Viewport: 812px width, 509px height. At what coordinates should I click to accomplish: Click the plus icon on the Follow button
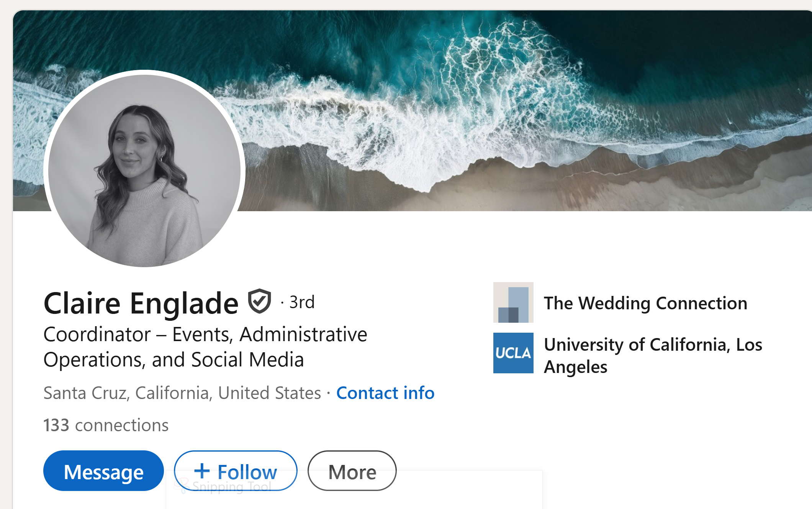tap(202, 471)
